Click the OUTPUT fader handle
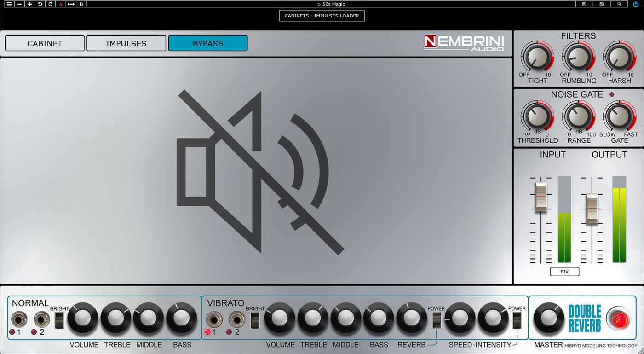This screenshot has height=354, width=644. click(x=592, y=209)
